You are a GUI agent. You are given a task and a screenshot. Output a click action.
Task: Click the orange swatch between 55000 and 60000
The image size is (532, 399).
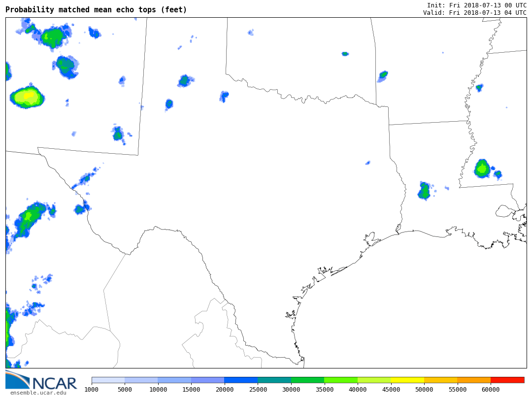[474, 380]
